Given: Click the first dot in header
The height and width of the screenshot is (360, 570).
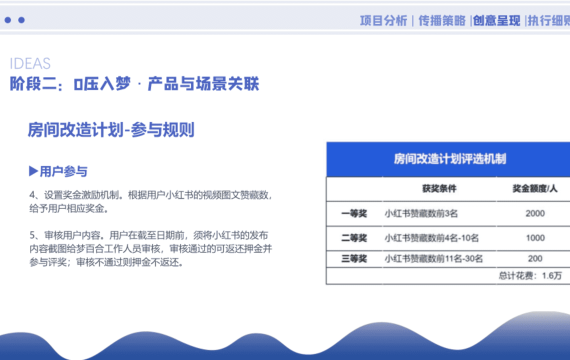Looking at the screenshot, I should tap(8, 20).
